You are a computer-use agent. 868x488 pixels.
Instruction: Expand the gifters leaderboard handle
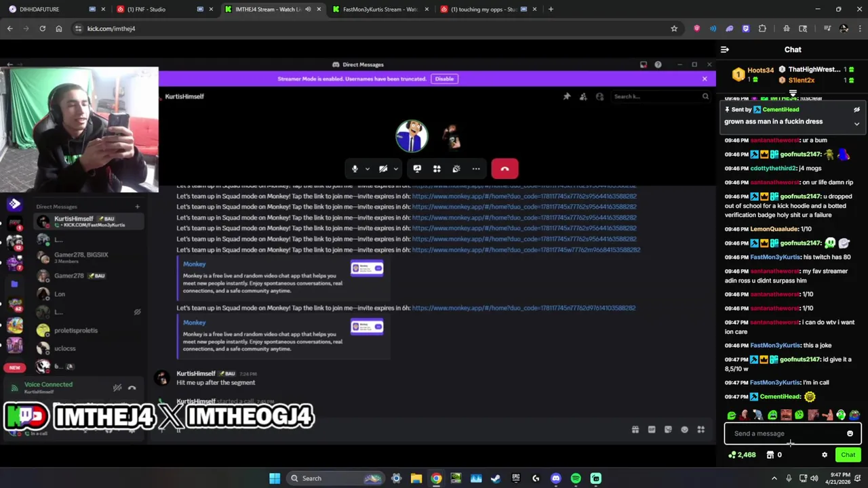click(793, 94)
